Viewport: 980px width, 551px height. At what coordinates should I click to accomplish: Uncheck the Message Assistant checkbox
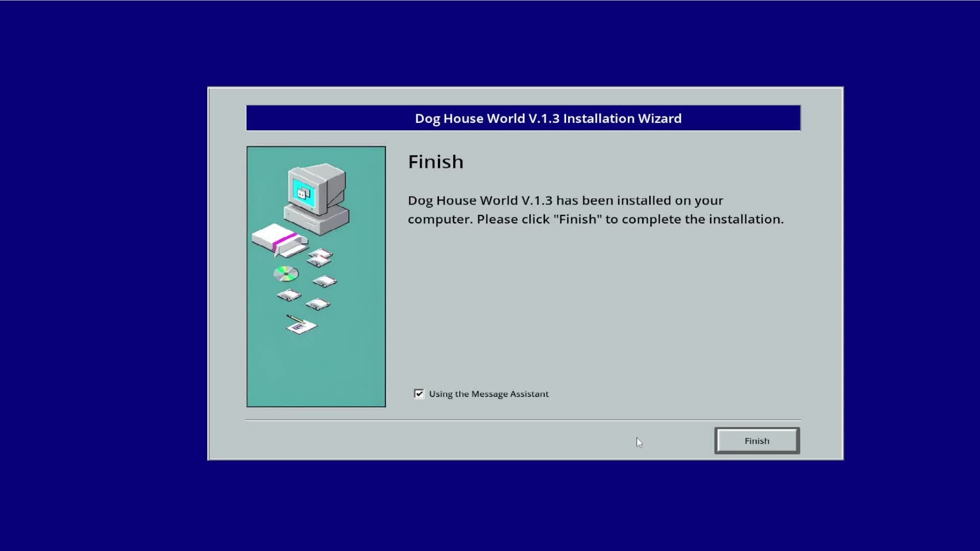(419, 393)
